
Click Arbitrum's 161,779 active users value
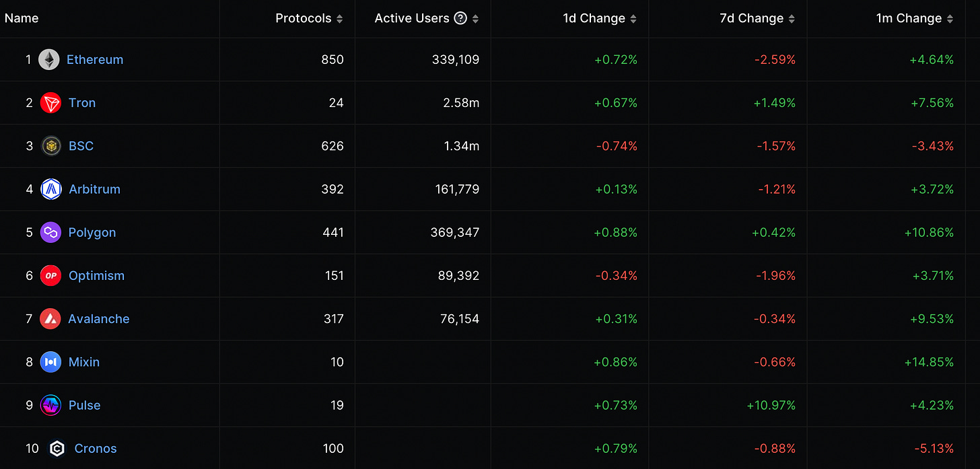(458, 189)
